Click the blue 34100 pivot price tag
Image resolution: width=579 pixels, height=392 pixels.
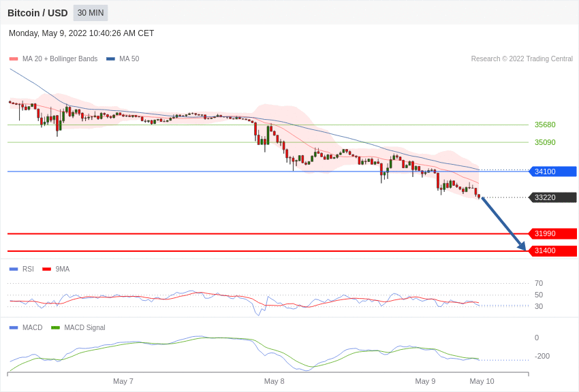[553, 171]
